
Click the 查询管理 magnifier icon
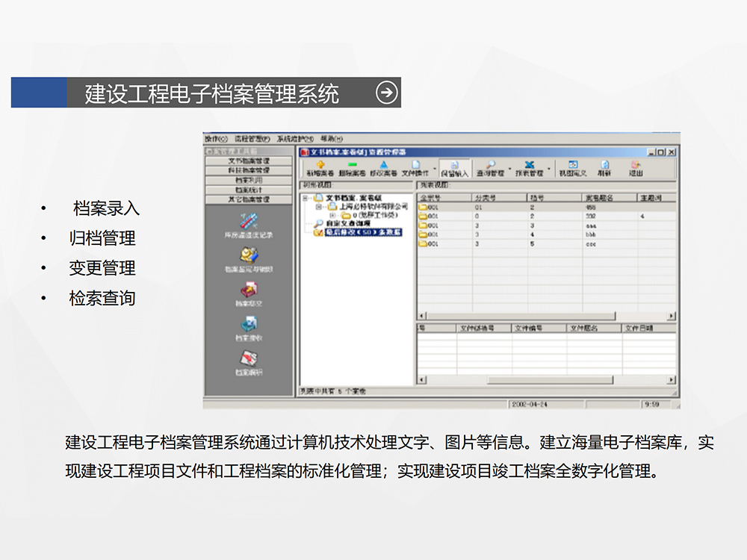pyautogui.click(x=490, y=164)
